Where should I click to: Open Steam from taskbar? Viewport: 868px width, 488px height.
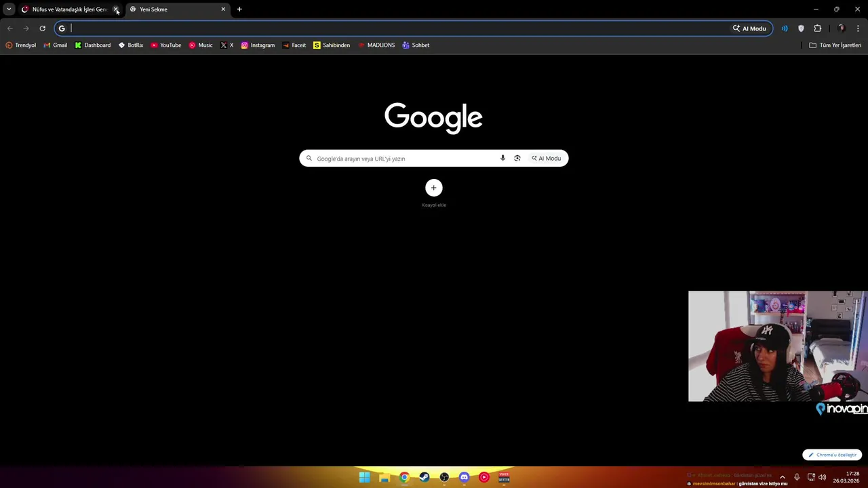coord(425,477)
